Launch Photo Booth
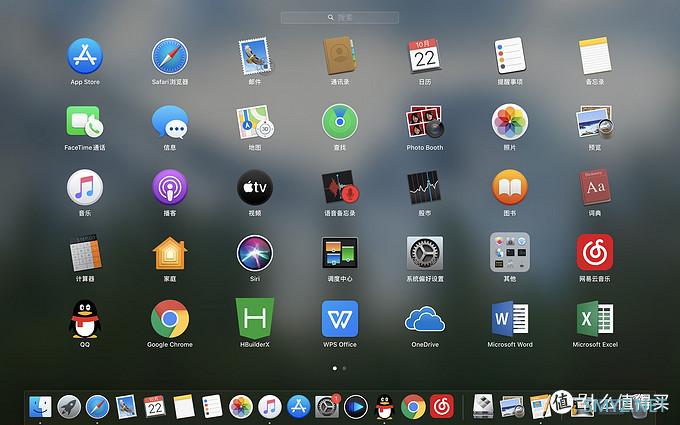This screenshot has width=680, height=425. (x=425, y=122)
